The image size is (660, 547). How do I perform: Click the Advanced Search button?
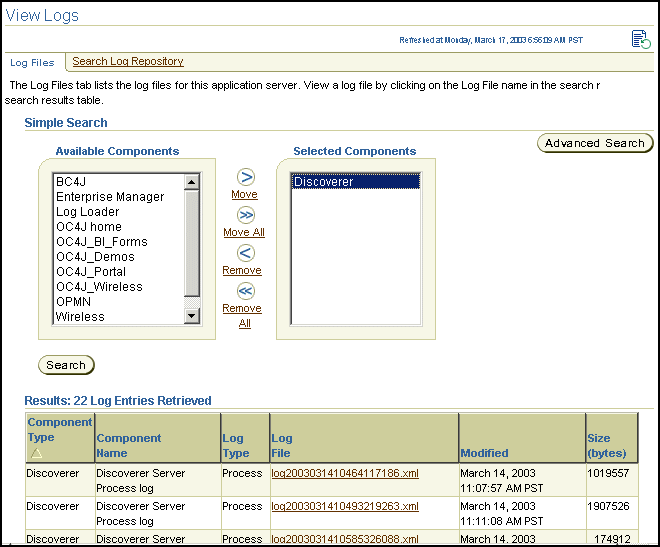[595, 143]
